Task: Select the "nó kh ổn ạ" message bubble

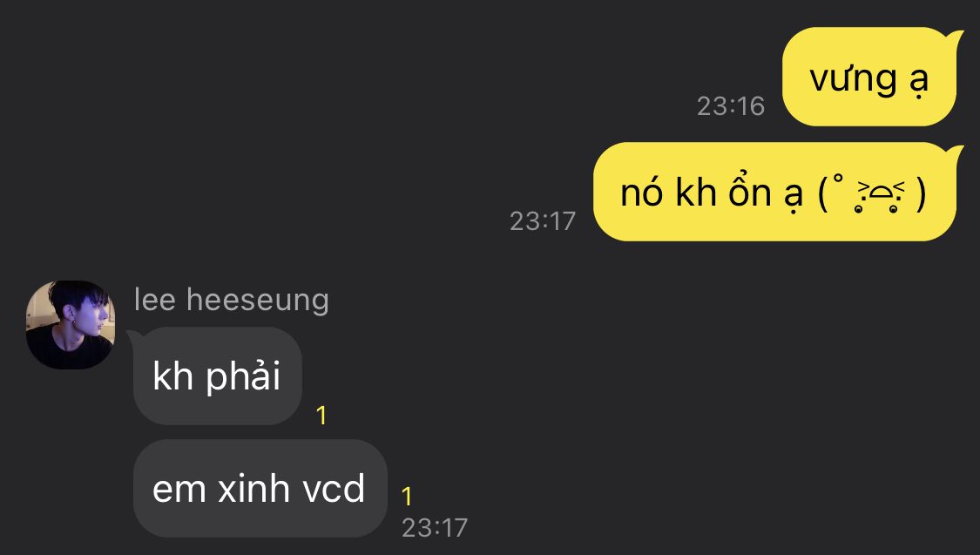Action: pyautogui.click(x=775, y=192)
